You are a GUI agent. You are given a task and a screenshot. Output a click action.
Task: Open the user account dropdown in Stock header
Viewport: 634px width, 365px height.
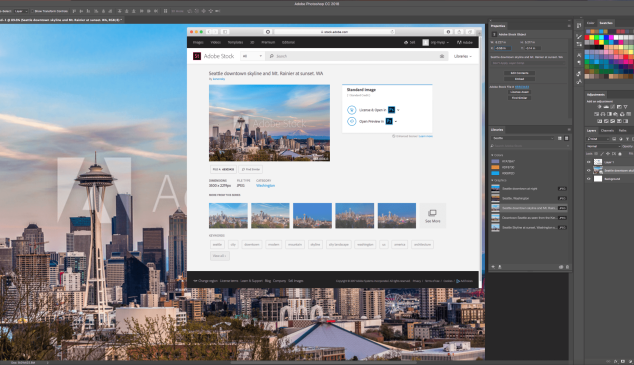coord(436,42)
